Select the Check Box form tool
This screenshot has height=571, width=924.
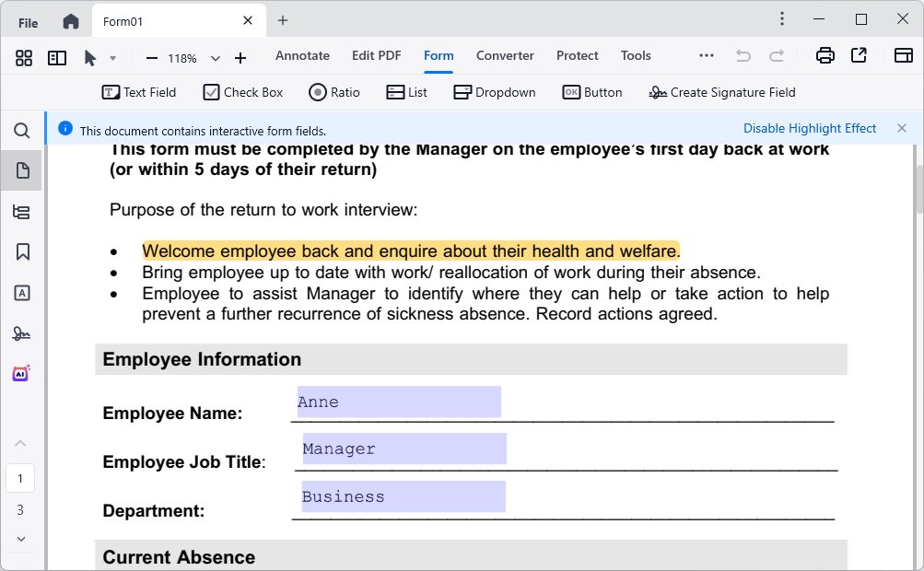tap(242, 92)
